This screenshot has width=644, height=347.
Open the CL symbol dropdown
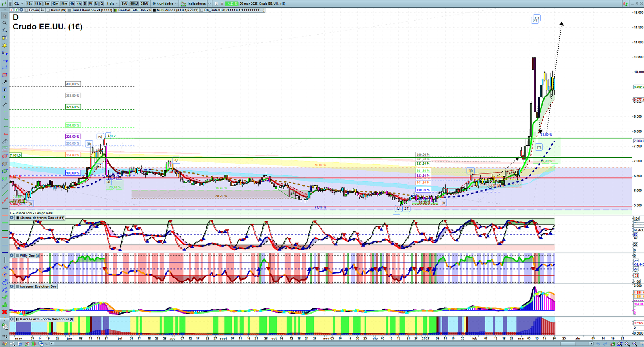click(x=18, y=4)
